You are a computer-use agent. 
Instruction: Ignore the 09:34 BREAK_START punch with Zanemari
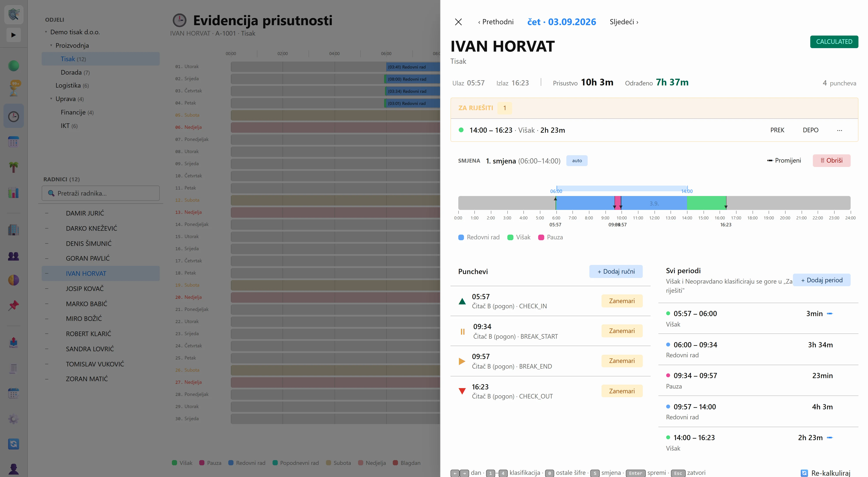(622, 331)
